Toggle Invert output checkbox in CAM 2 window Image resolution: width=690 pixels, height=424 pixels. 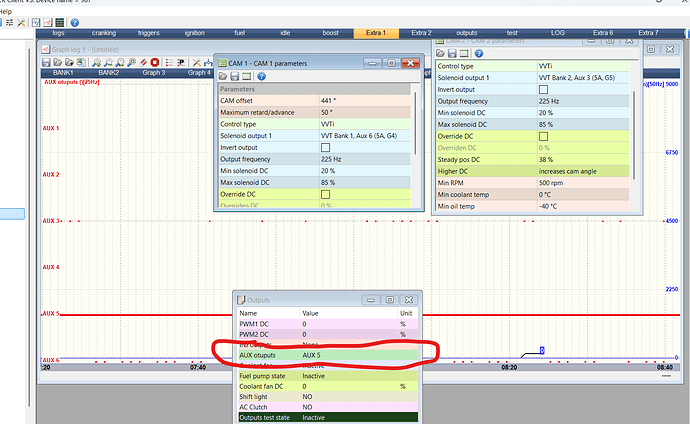(543, 89)
